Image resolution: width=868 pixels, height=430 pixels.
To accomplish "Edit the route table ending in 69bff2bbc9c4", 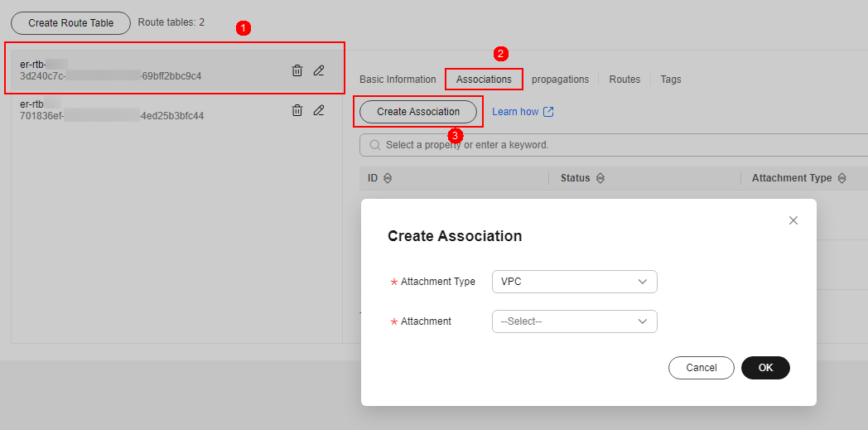I will (x=319, y=70).
